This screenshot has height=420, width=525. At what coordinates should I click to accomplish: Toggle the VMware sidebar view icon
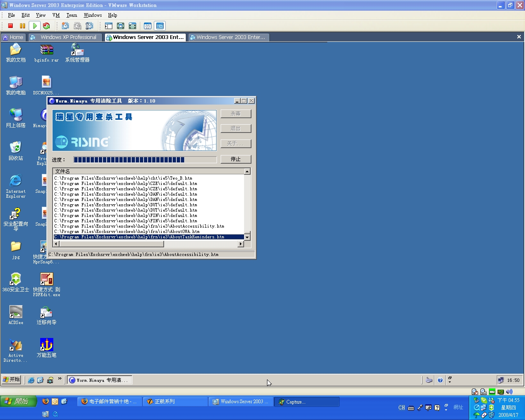click(x=108, y=26)
